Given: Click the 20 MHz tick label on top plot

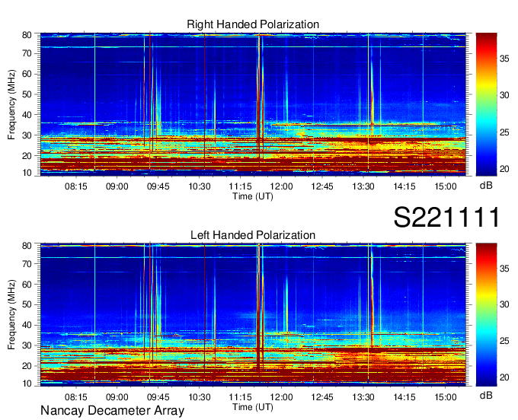Looking at the screenshot, I should (27, 156).
